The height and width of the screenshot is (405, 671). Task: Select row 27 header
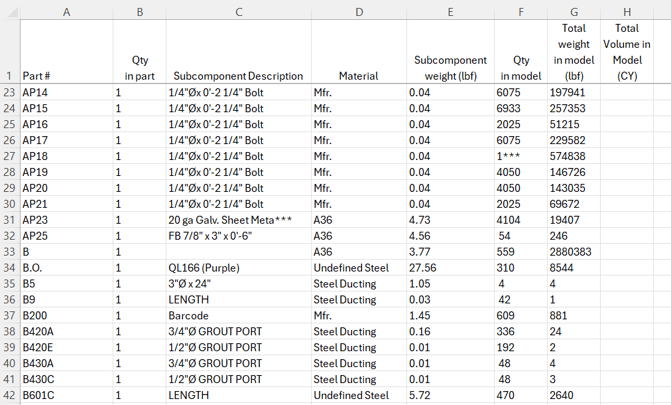(10, 156)
